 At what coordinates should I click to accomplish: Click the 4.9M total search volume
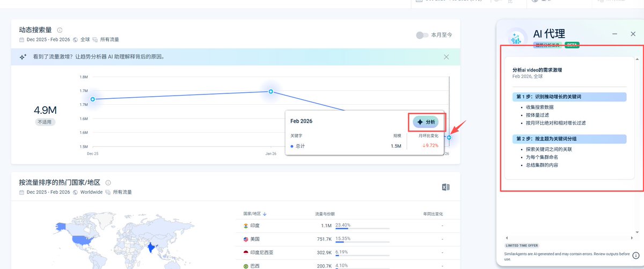(45, 110)
